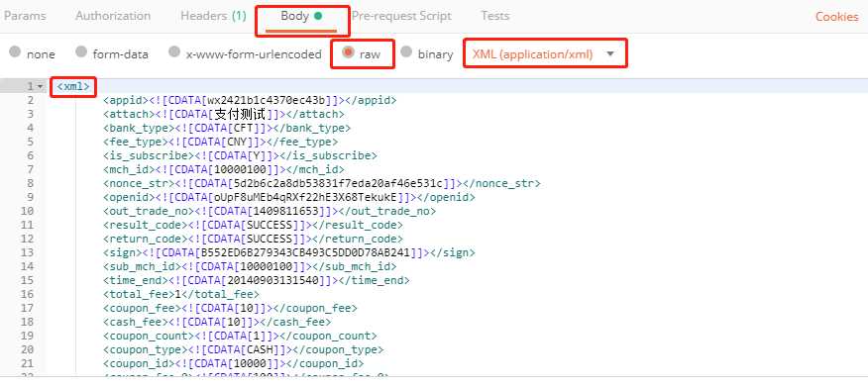868x387 pixels.
Task: Choose x-www-form-urlencoded body type
Action: coord(174,52)
